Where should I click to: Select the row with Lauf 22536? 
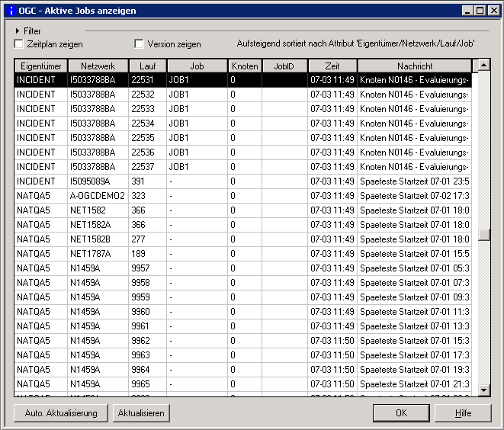point(243,152)
